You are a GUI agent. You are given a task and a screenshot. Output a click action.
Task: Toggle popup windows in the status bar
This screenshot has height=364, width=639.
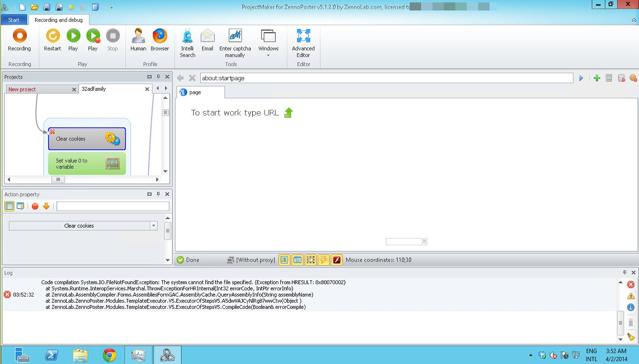tap(297, 260)
